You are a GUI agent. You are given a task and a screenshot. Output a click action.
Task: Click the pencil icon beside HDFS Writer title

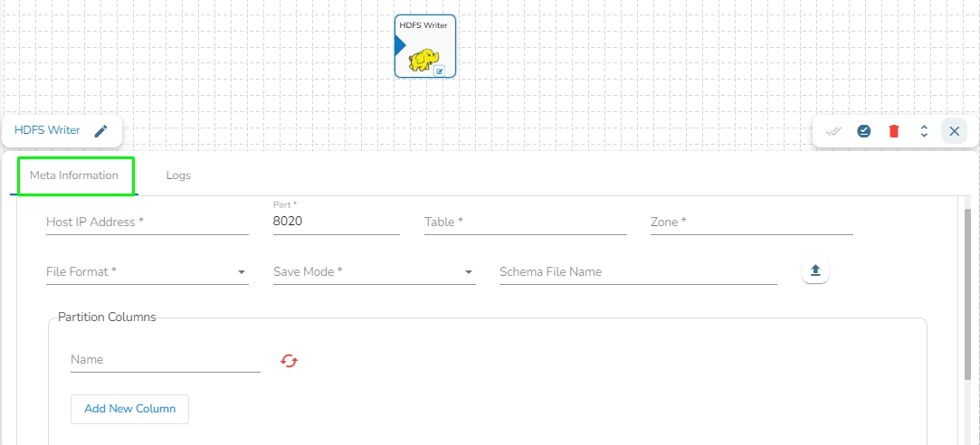click(x=101, y=131)
